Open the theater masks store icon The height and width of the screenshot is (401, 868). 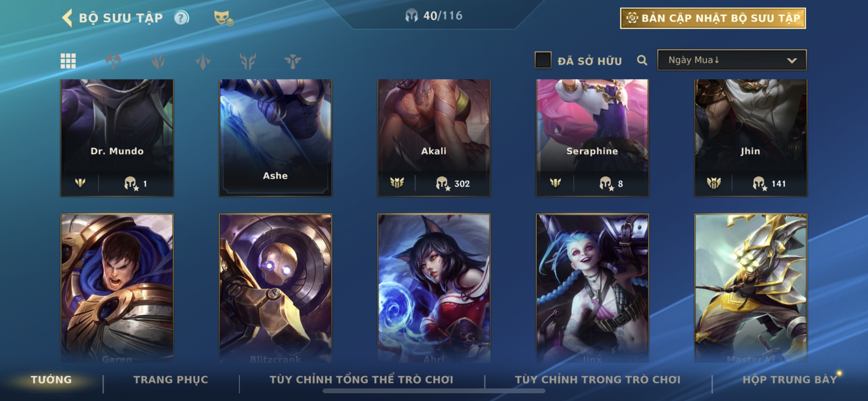pyautogui.click(x=223, y=18)
